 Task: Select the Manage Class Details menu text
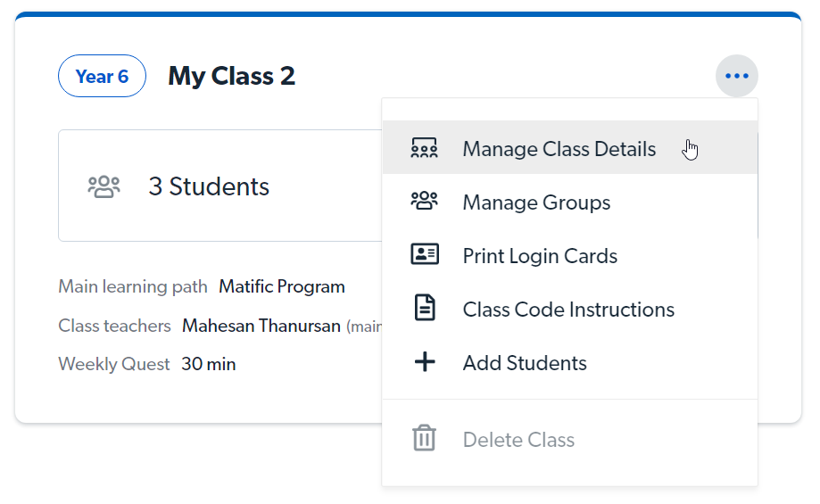[x=559, y=149]
